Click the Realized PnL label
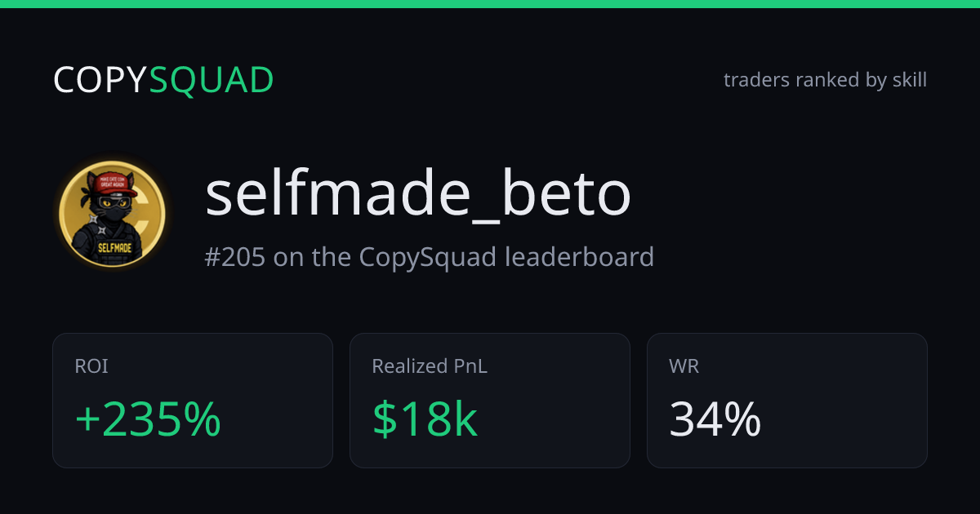The image size is (980, 514). coord(430,367)
